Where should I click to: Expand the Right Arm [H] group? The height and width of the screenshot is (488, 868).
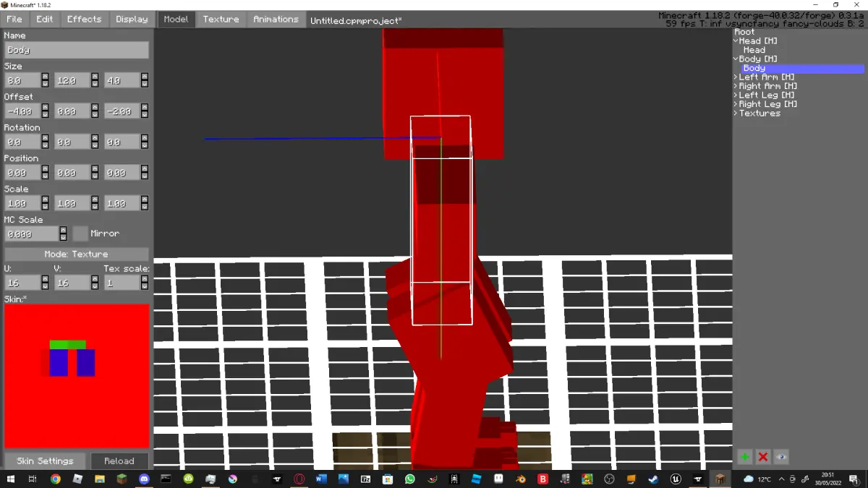736,86
